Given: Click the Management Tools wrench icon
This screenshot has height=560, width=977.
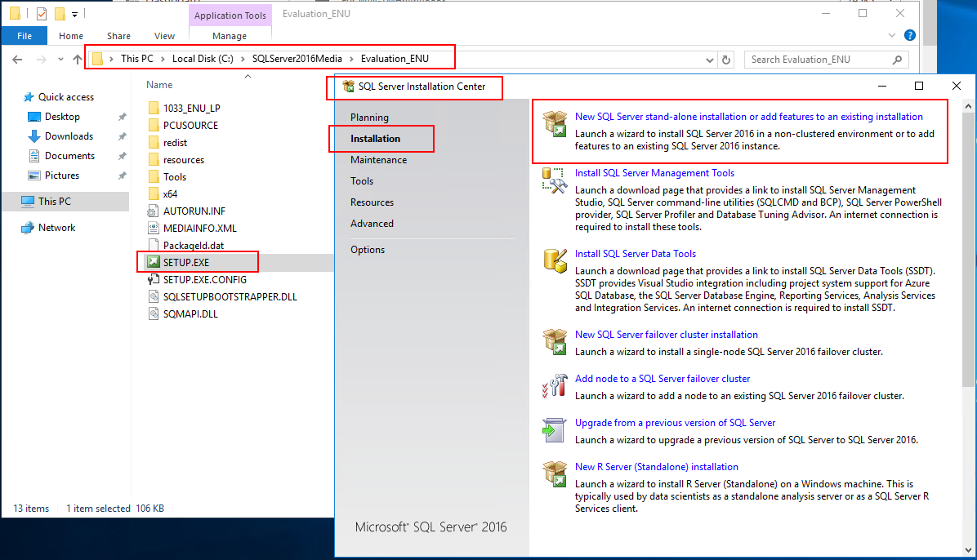Looking at the screenshot, I should click(555, 180).
